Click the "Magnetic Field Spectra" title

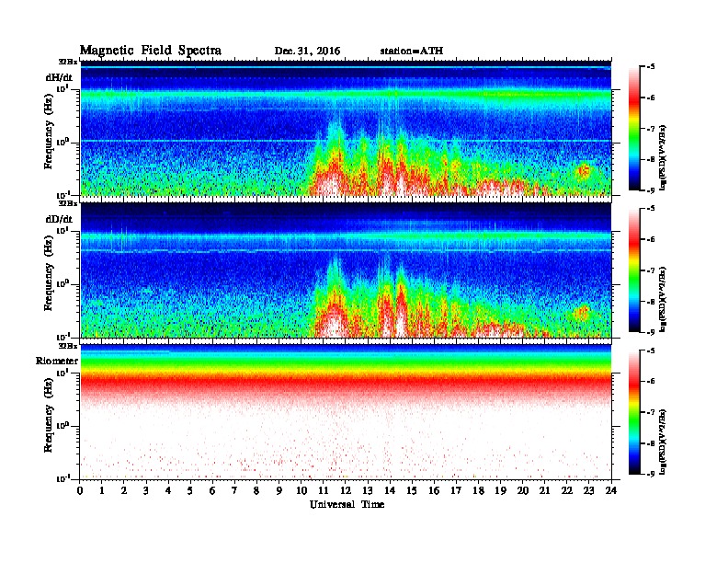151,51
